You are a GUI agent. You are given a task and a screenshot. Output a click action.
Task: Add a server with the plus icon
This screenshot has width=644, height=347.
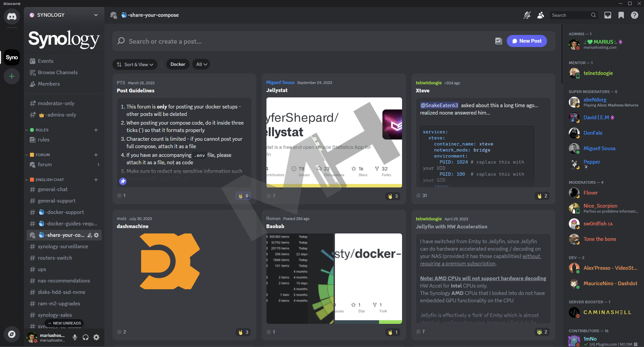[12, 76]
